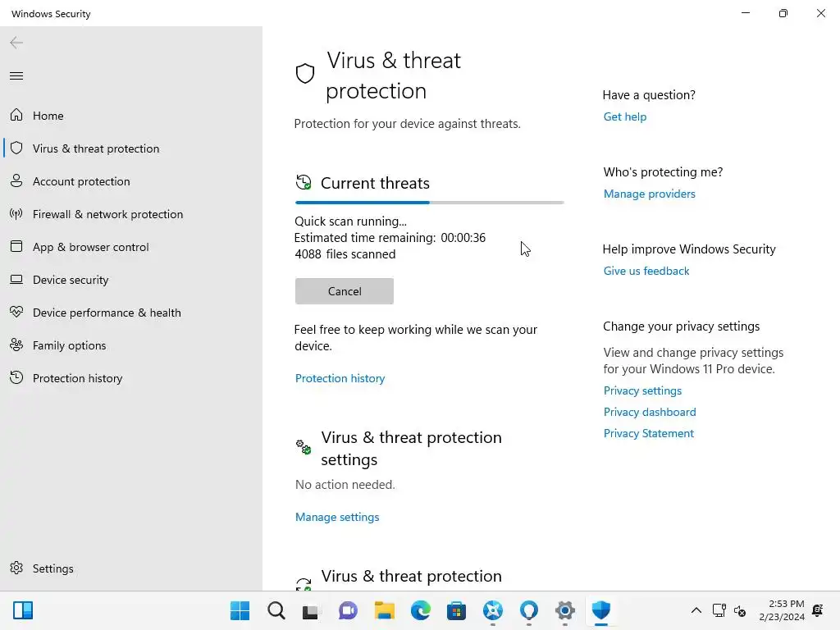Click the Device security laptop icon
Viewport: 840px width, 630px height.
16,279
